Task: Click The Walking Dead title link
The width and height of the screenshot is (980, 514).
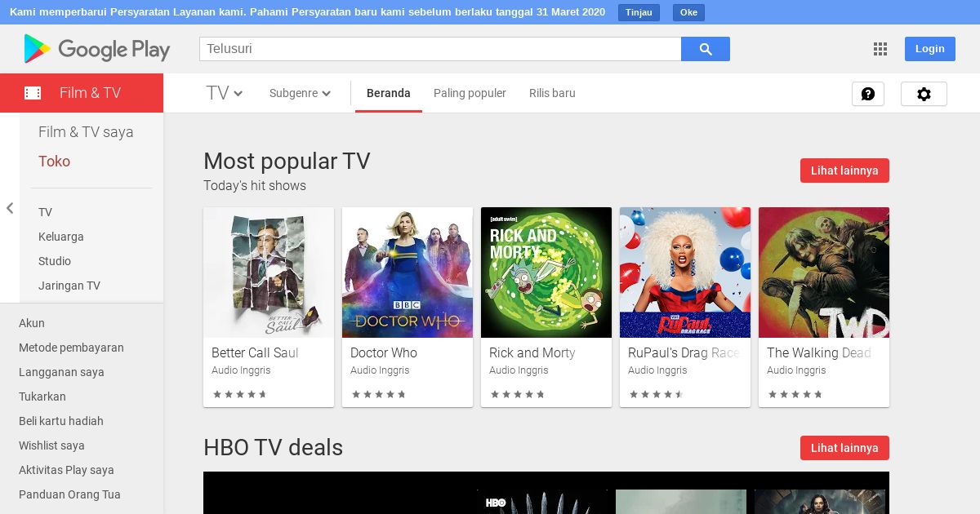Action: (819, 352)
